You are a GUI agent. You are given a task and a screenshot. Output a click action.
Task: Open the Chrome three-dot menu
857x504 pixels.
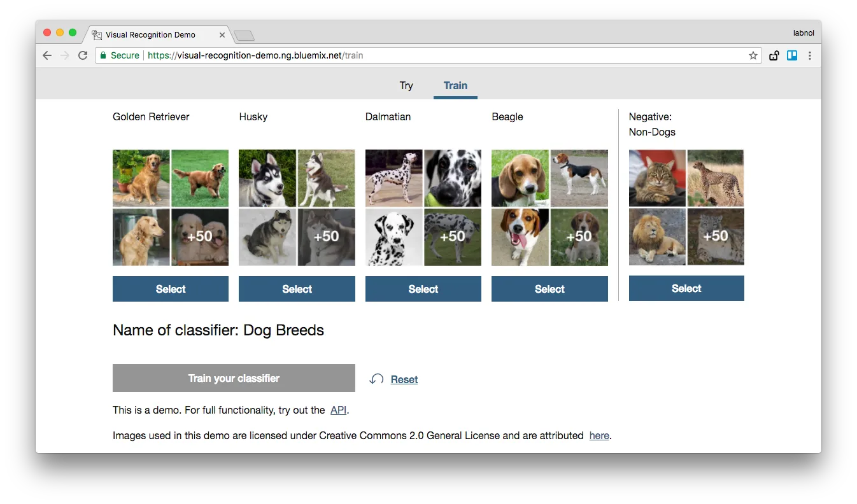pyautogui.click(x=810, y=55)
